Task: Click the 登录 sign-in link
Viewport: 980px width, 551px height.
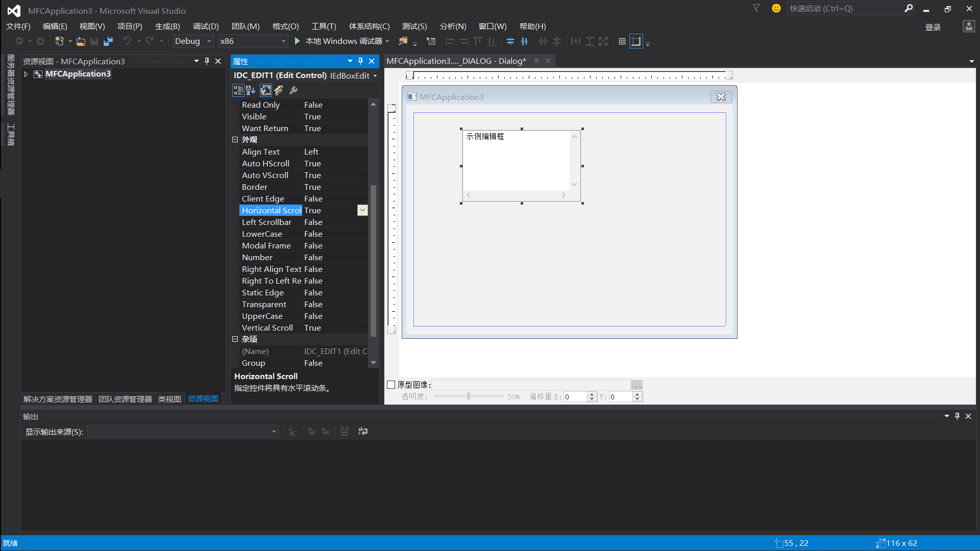Action: [933, 28]
